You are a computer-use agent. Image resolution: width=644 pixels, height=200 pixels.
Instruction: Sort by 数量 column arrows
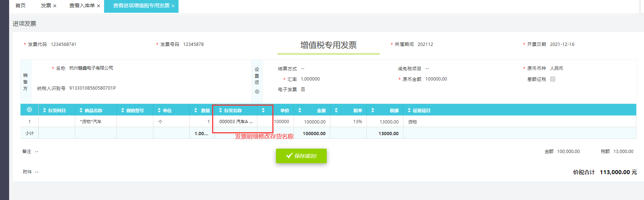tap(196, 110)
